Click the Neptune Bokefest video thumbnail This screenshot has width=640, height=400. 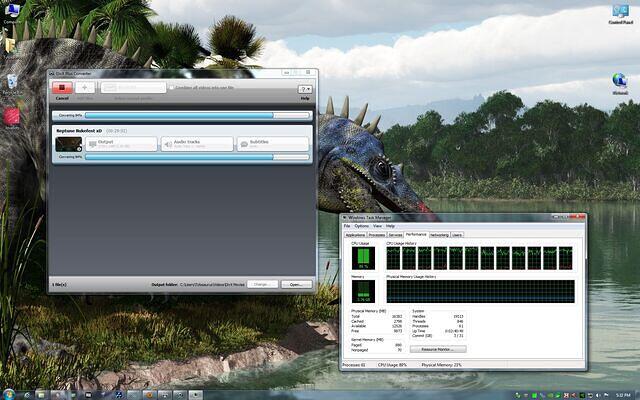click(67, 144)
